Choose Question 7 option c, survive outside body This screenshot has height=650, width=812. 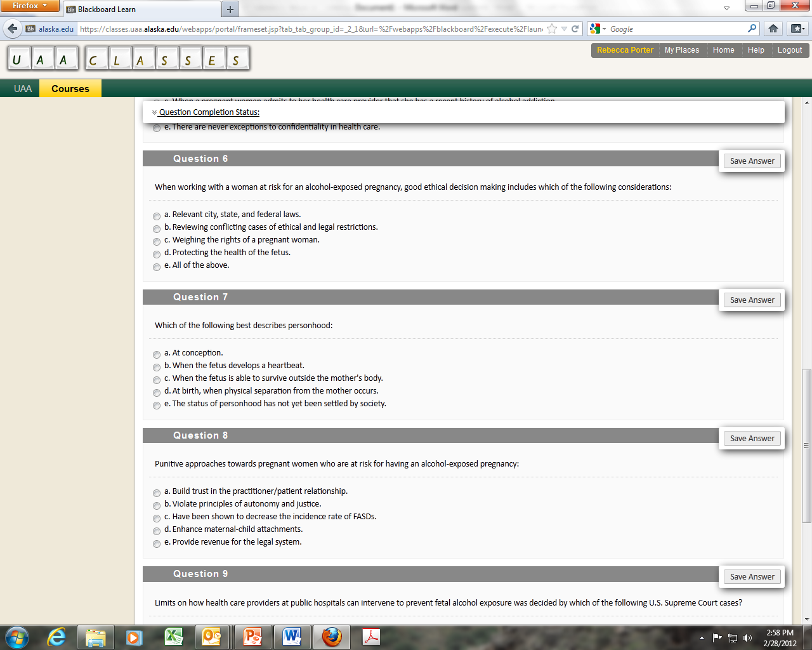157,380
